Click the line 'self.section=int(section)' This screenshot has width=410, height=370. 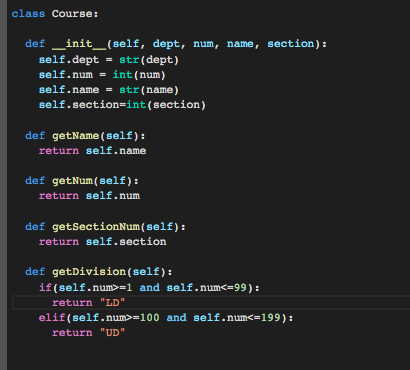[122, 105]
